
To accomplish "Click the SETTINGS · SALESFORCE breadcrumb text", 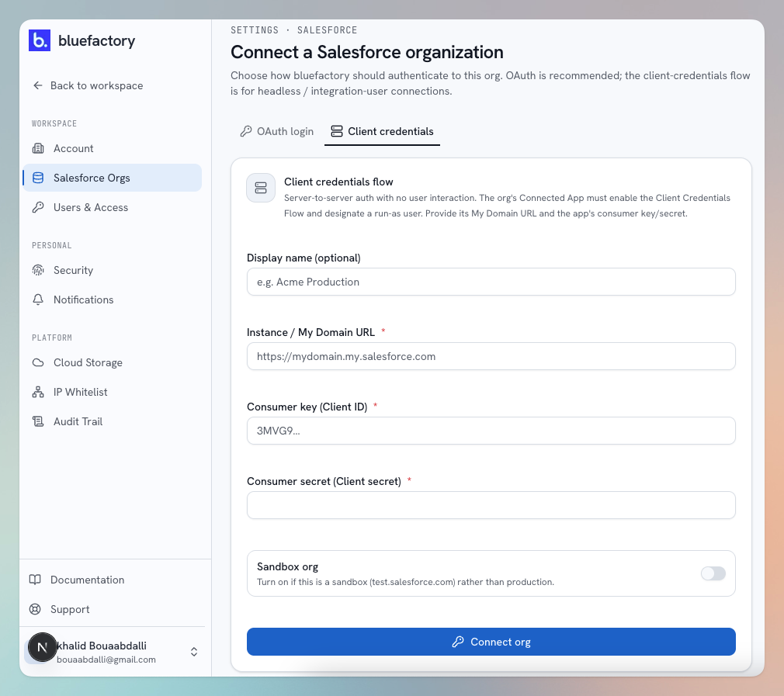I will pyautogui.click(x=294, y=30).
